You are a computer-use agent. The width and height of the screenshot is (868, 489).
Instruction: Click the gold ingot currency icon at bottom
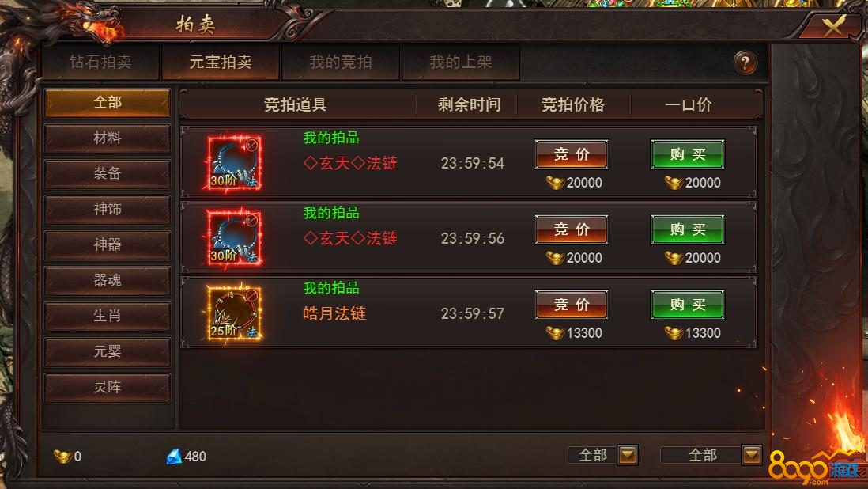pyautogui.click(x=62, y=457)
